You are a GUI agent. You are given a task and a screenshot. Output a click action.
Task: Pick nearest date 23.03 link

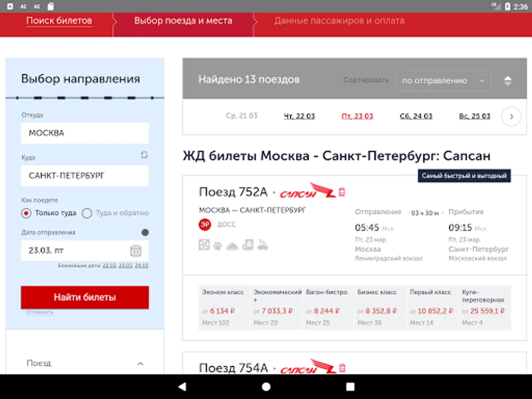125,266
